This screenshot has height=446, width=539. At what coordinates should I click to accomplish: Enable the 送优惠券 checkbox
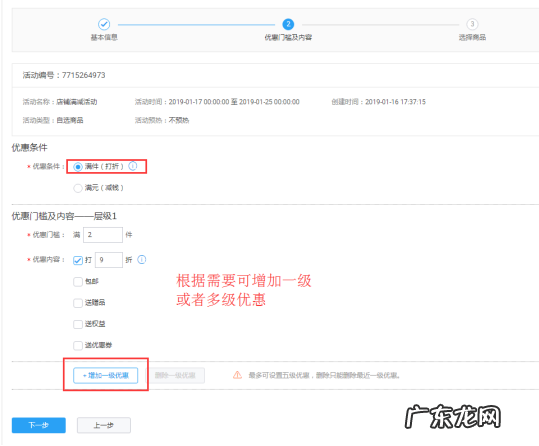point(78,345)
